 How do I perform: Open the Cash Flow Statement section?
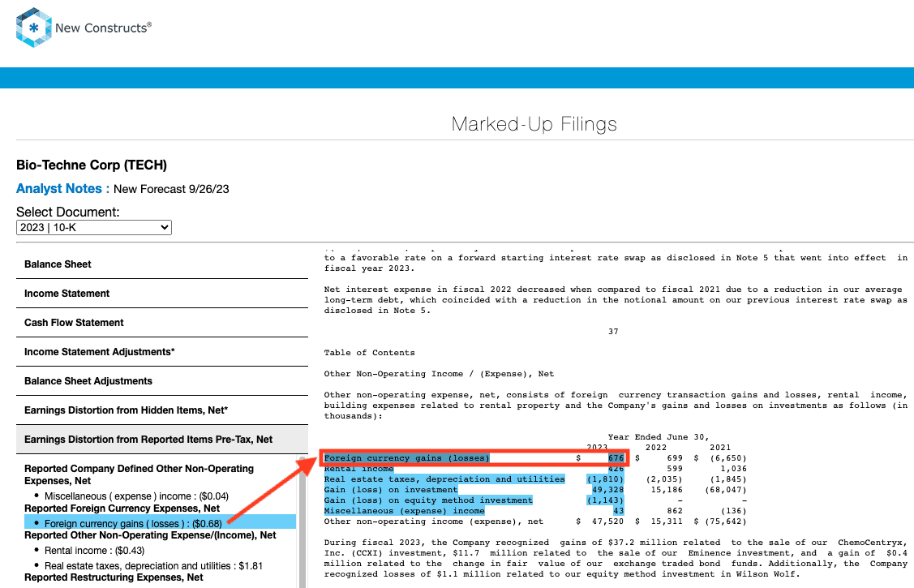tap(162, 322)
